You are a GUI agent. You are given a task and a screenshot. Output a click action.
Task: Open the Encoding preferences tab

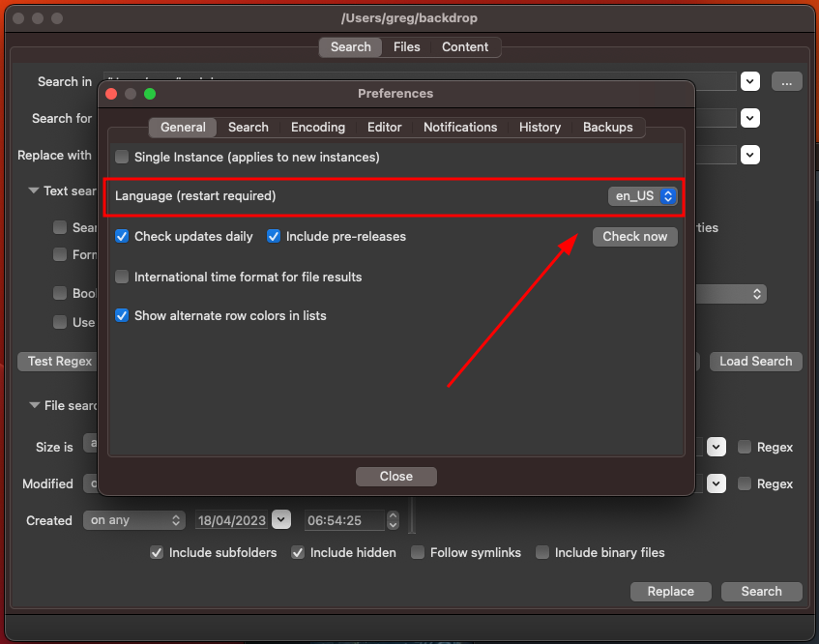(x=317, y=127)
